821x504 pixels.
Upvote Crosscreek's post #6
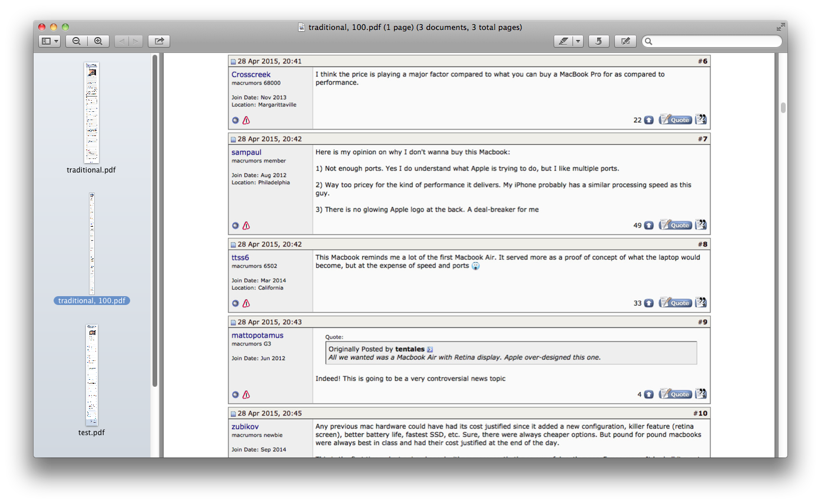(x=648, y=120)
